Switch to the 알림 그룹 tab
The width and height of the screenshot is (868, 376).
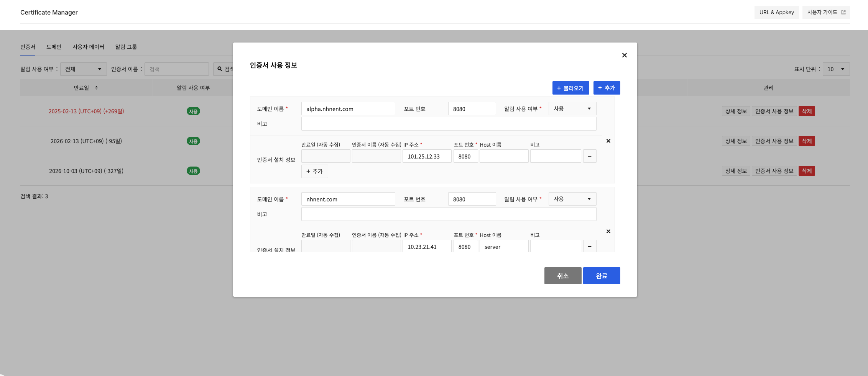pyautogui.click(x=126, y=47)
